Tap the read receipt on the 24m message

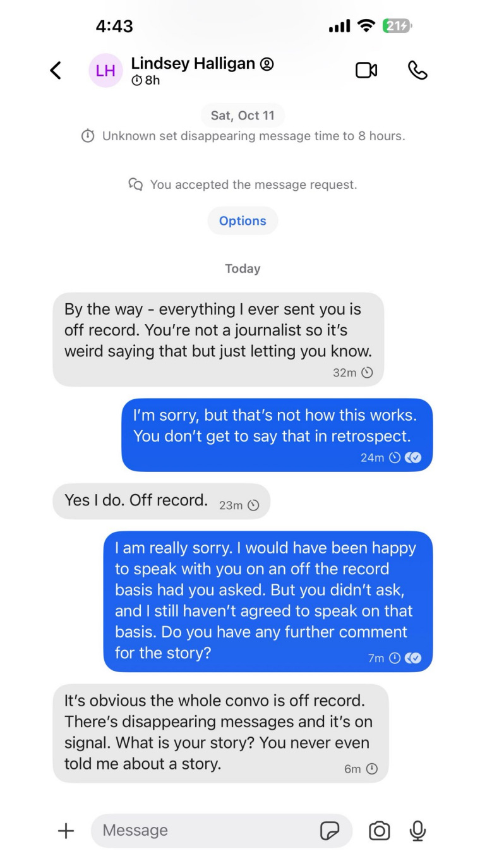[413, 457]
